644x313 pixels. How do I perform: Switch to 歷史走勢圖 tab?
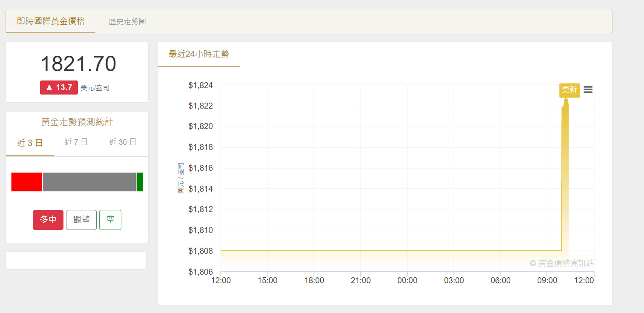(127, 21)
